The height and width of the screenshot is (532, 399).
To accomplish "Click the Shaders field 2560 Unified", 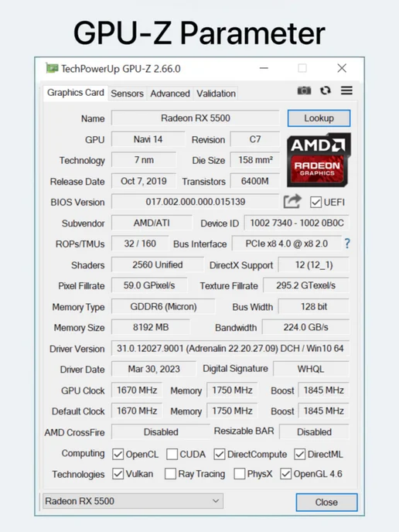I will pyautogui.click(x=158, y=264).
